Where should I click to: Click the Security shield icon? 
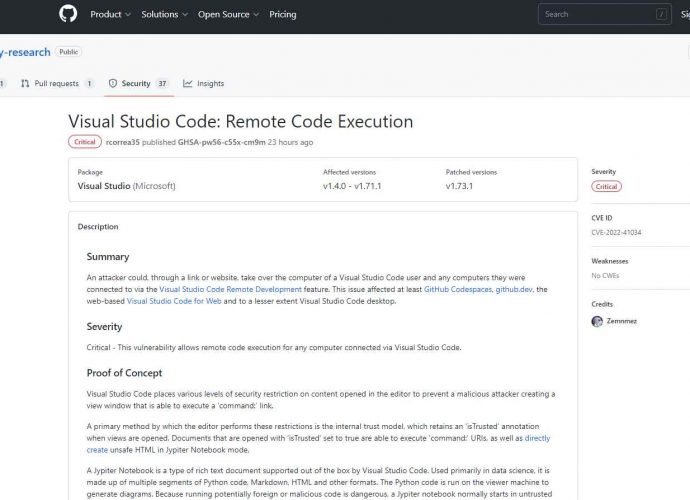(x=113, y=83)
